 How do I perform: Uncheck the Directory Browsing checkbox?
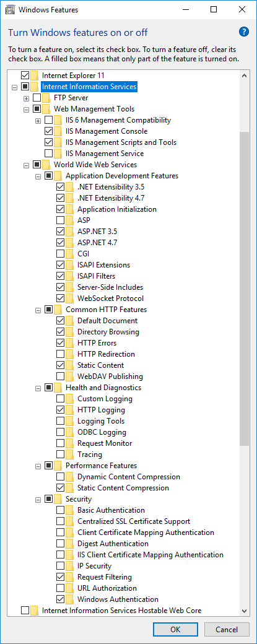coord(60,332)
